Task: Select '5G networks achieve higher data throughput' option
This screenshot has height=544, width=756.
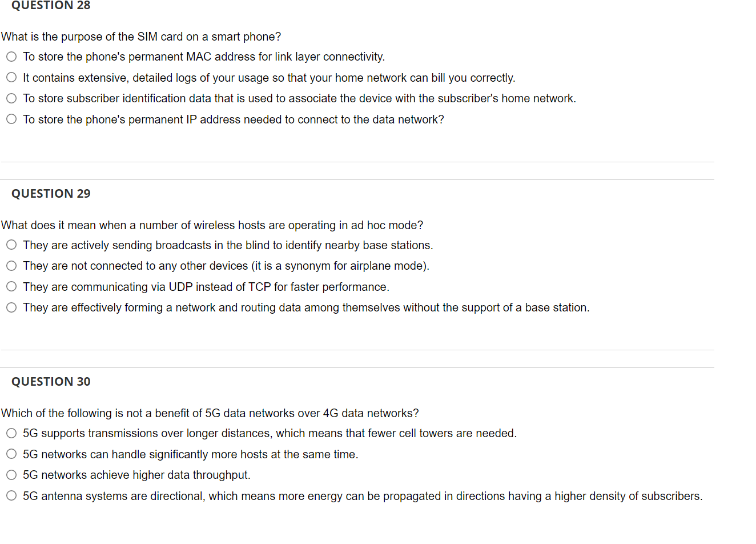Action: pos(11,475)
